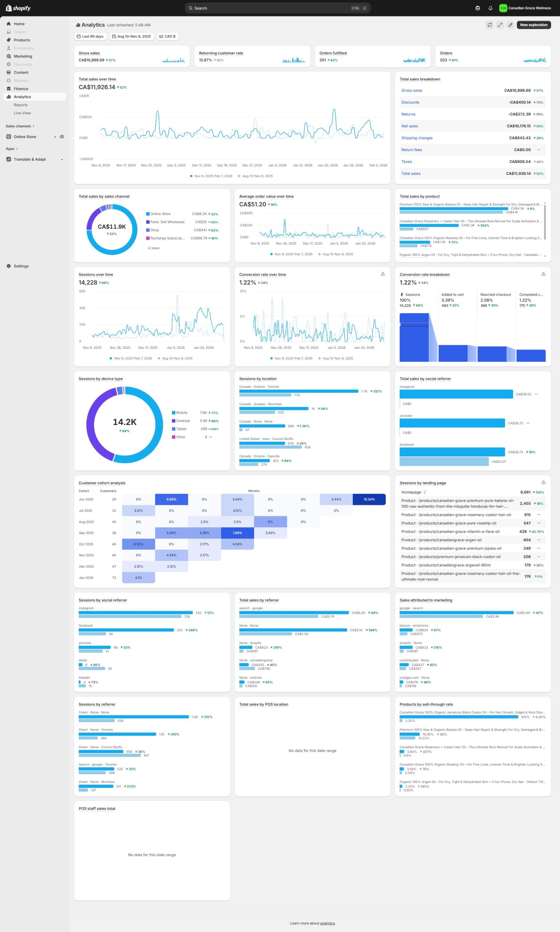Follow the analytics link at page bottom

coord(327,923)
